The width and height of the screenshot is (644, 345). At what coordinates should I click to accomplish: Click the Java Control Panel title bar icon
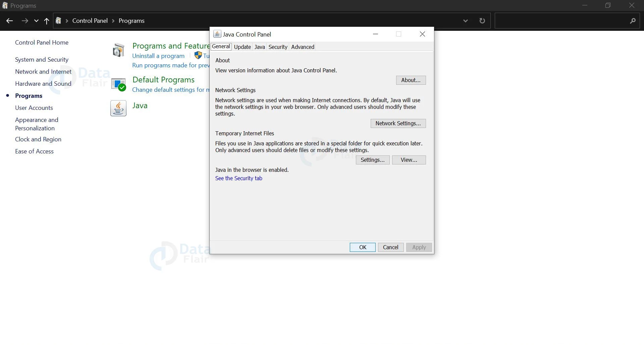click(x=217, y=34)
